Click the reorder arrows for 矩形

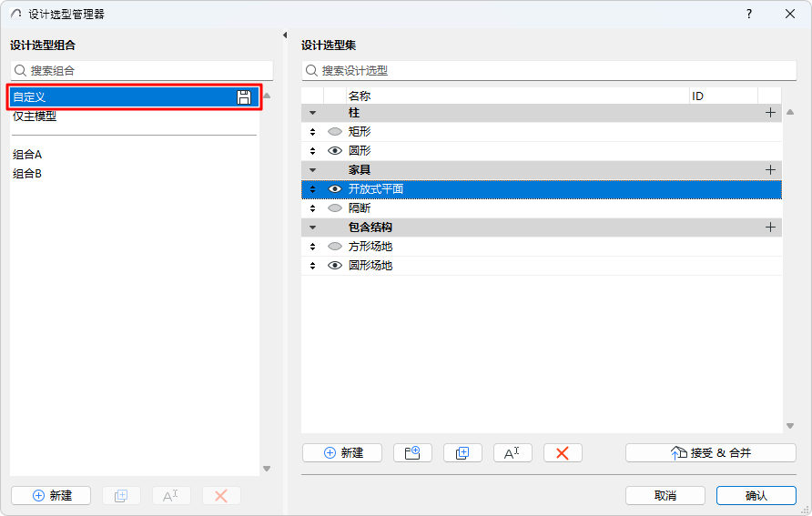(x=312, y=132)
